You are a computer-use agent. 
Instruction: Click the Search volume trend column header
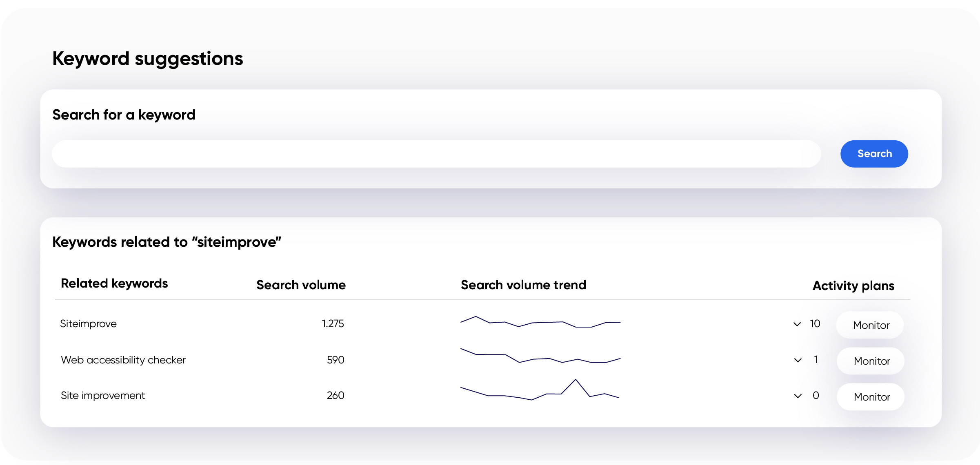pyautogui.click(x=524, y=285)
